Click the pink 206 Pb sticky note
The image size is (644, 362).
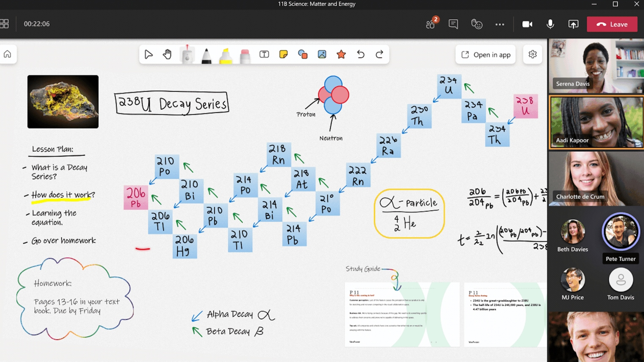tap(136, 198)
